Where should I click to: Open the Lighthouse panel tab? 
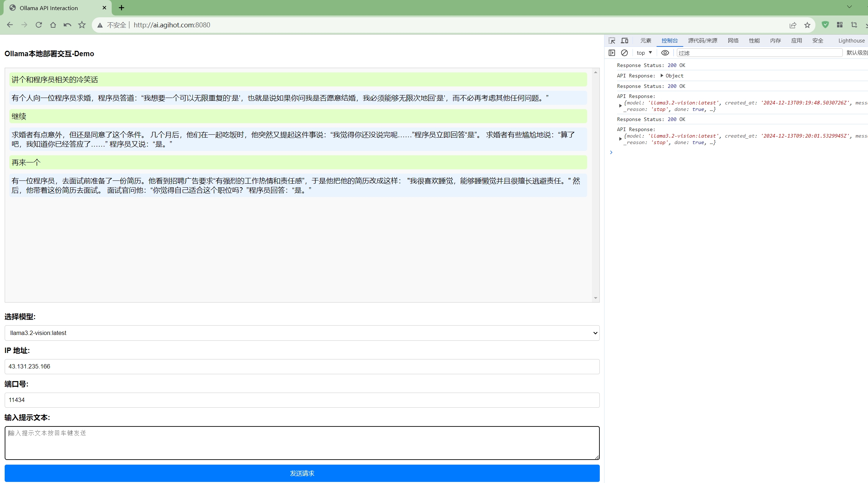[x=851, y=41]
